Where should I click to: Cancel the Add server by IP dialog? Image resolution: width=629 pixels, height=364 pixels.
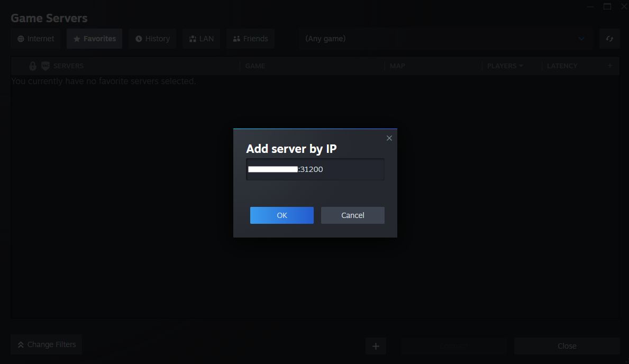(353, 215)
